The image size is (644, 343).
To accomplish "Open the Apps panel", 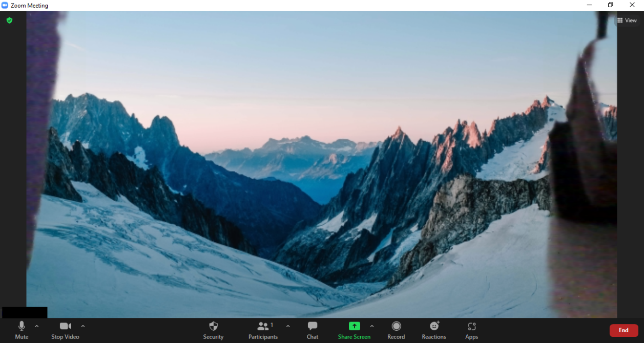I will pos(472,330).
